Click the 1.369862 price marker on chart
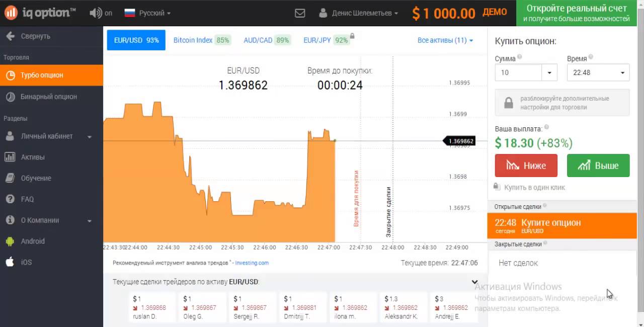Screen dimensions: 644x327 [459, 141]
